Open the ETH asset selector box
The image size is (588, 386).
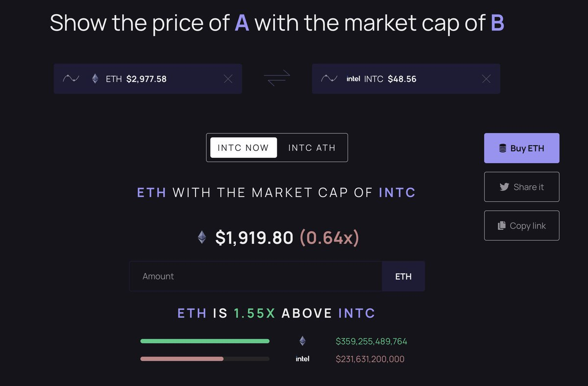pyautogui.click(x=157, y=79)
